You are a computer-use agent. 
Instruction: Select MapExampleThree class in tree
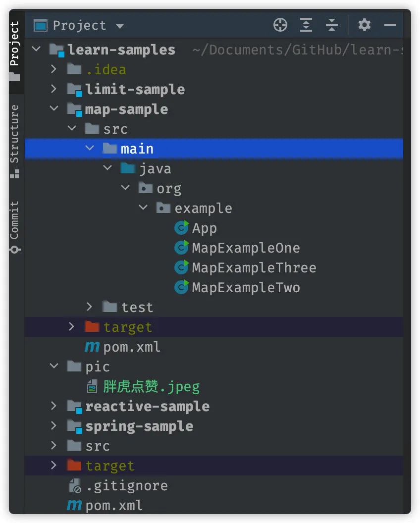pyautogui.click(x=254, y=268)
